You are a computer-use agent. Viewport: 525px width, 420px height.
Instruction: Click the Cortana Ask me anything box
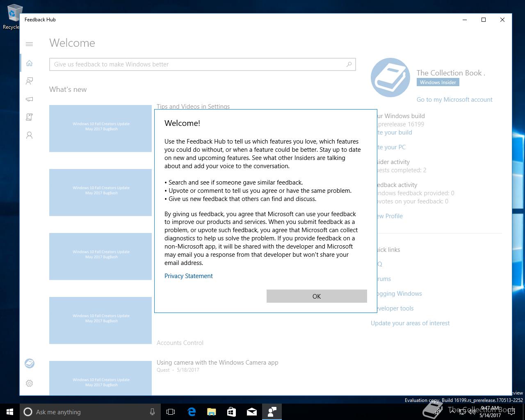89,412
